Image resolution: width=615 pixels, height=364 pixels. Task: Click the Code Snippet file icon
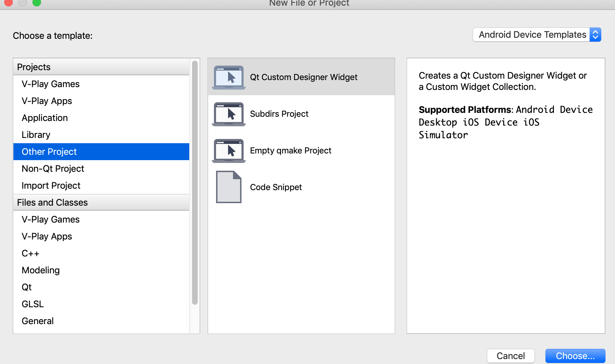click(x=229, y=187)
